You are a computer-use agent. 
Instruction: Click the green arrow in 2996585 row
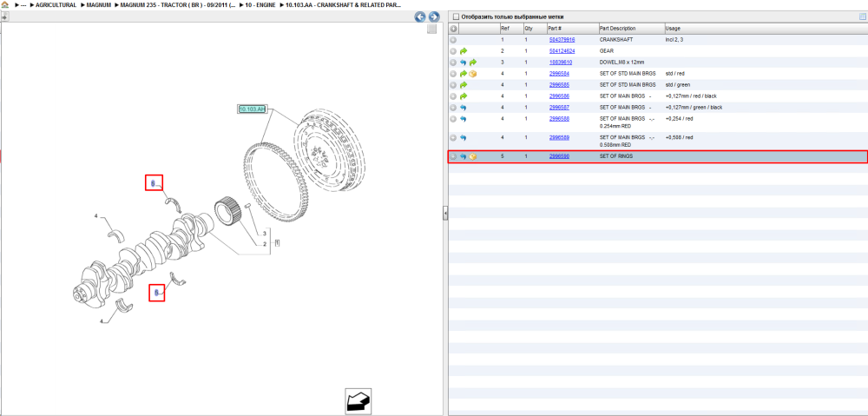coord(464,85)
